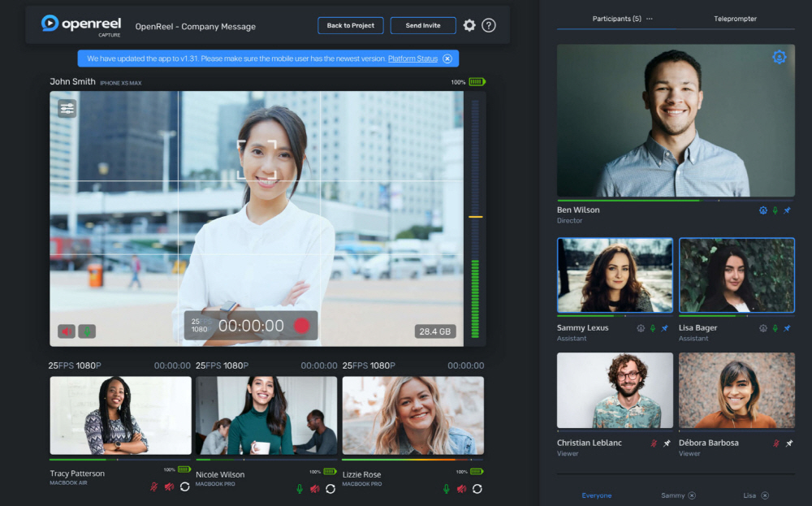Open the help question mark icon
The image size is (812, 506).
489,25
